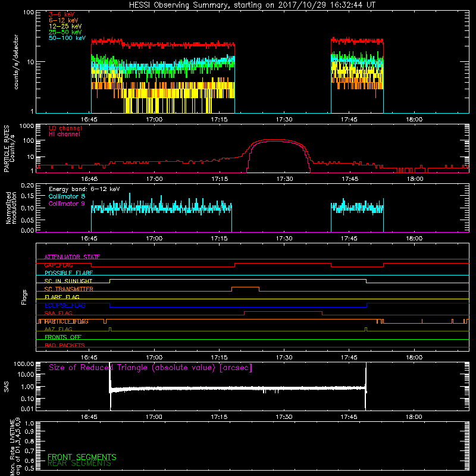Click the ECLIPSE_FLAG label
The height and width of the screenshot is (476, 476).
[x=65, y=305]
